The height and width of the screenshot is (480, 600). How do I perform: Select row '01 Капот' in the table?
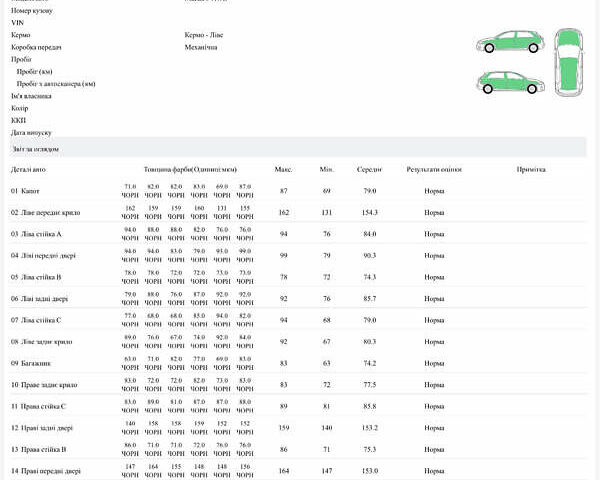[25, 191]
